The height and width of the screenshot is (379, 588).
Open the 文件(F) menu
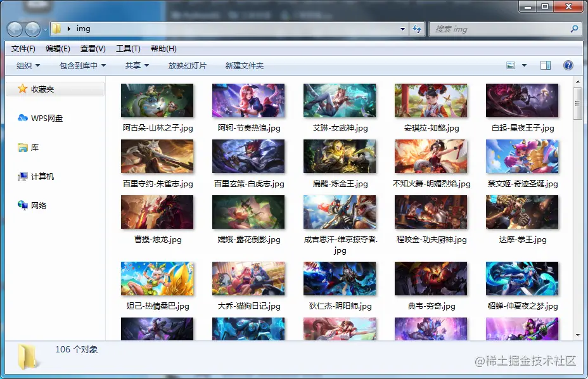point(23,49)
